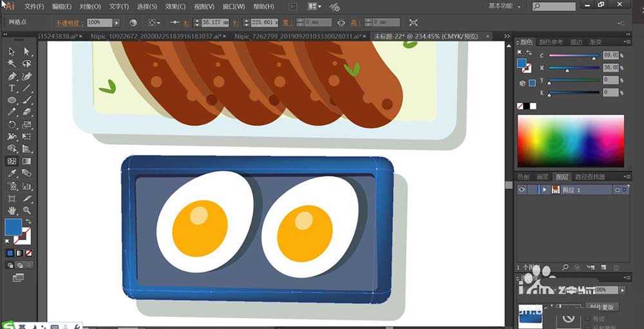Select the Ellipse tool
Screen dimensions: 644x329
click(x=12, y=100)
